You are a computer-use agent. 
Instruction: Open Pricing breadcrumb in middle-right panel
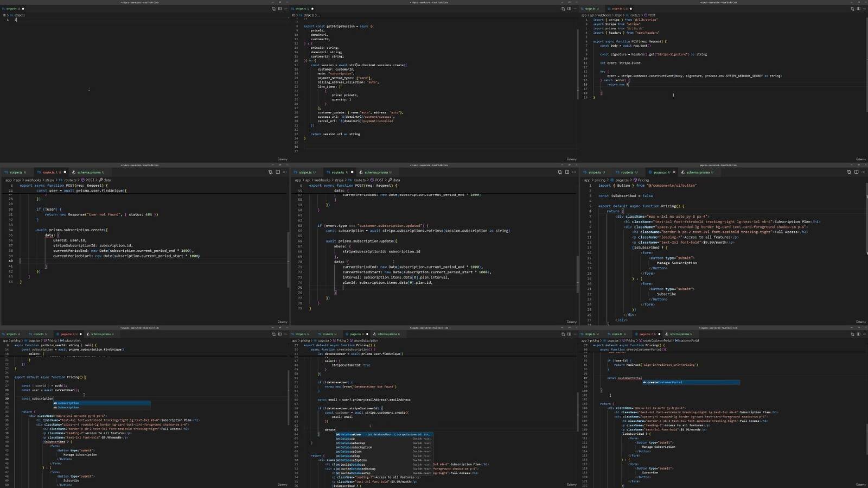pos(641,180)
